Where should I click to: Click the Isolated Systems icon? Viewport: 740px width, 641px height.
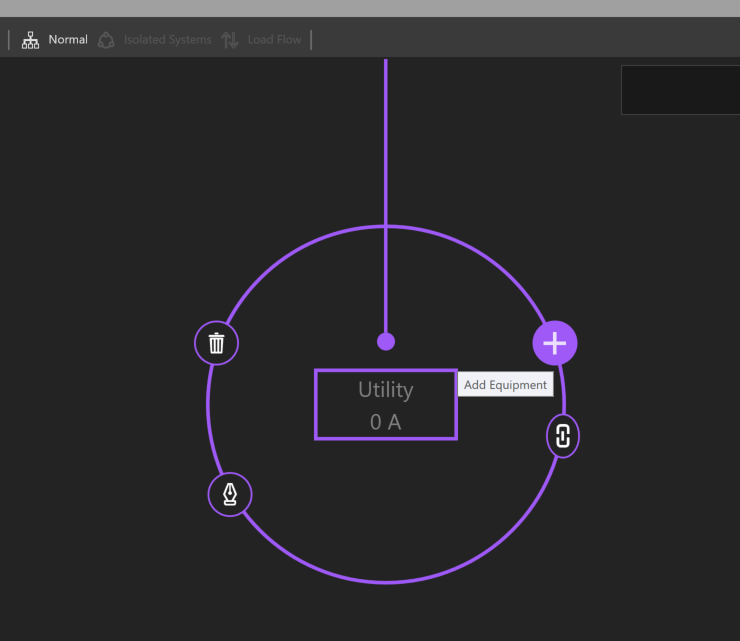coord(106,40)
